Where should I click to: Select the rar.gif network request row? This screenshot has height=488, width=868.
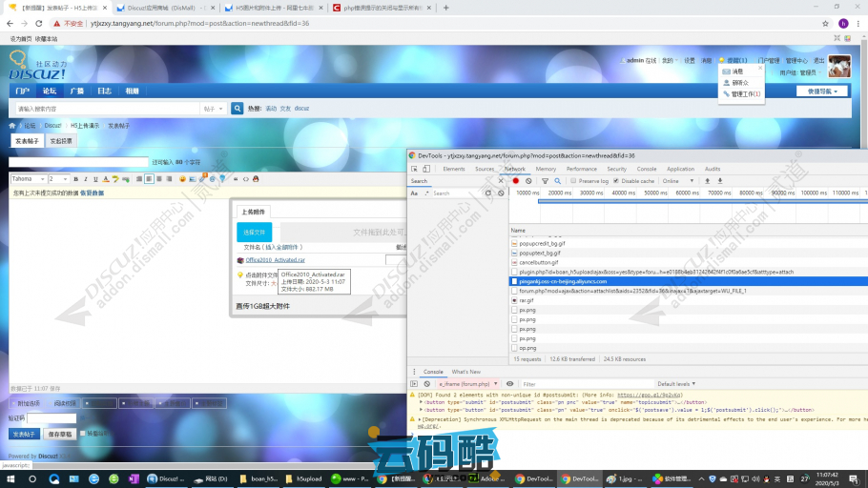coord(526,300)
